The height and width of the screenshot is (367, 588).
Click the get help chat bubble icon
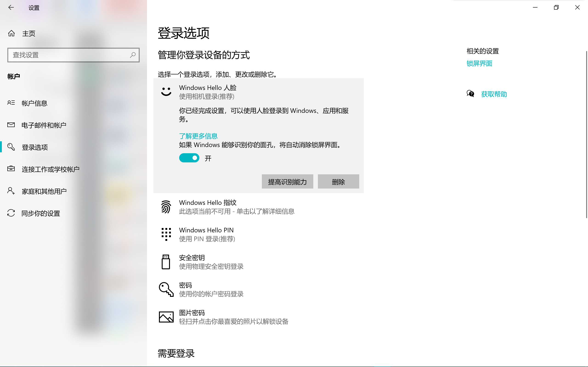point(470,94)
